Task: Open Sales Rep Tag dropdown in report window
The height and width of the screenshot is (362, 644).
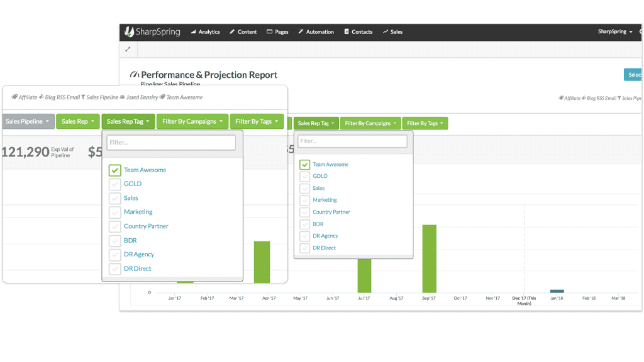Action: [x=316, y=123]
